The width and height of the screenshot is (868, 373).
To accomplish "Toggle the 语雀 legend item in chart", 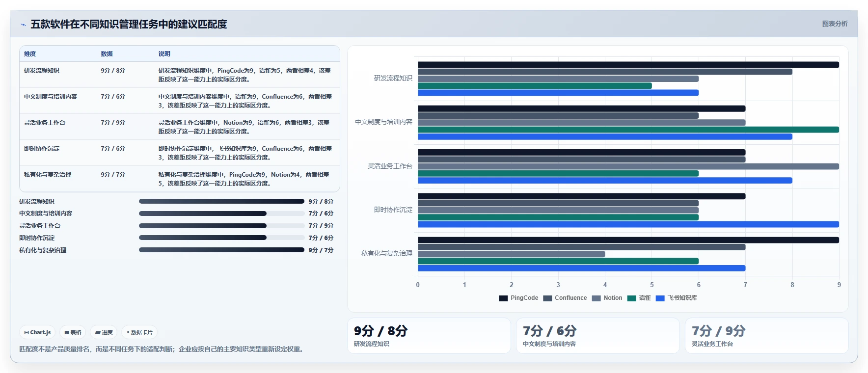I will tap(639, 298).
